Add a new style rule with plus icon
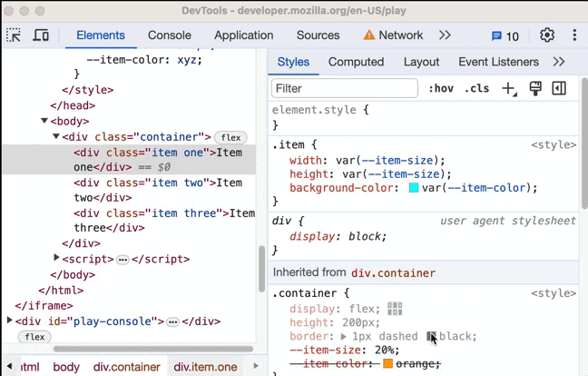588x376 pixels. (509, 89)
